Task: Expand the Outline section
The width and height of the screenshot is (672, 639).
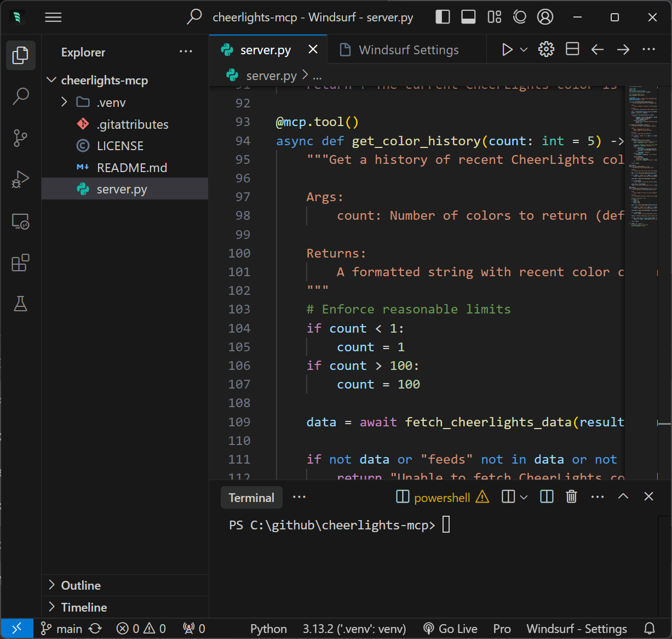Action: [x=125, y=585]
